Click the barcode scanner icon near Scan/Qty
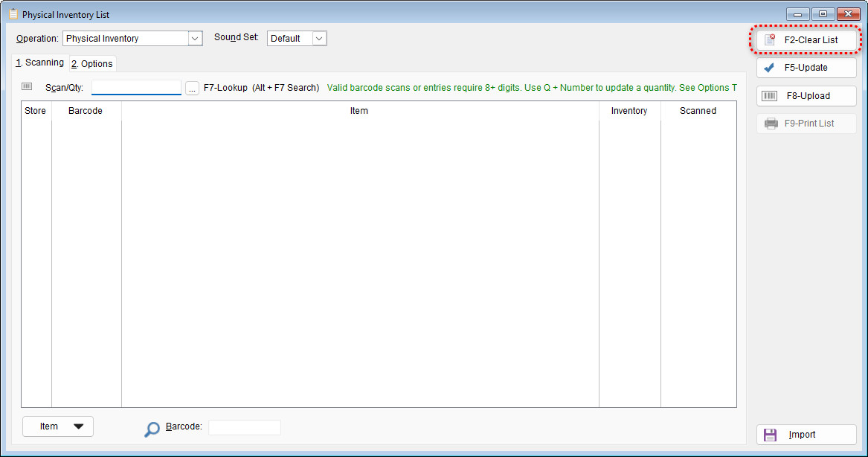This screenshot has height=457, width=868. coord(28,87)
